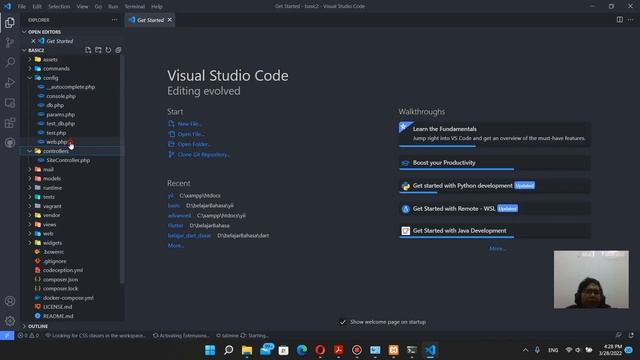The height and width of the screenshot is (360, 640).
Task: Open the Terminal menu
Action: pyautogui.click(x=134, y=6)
